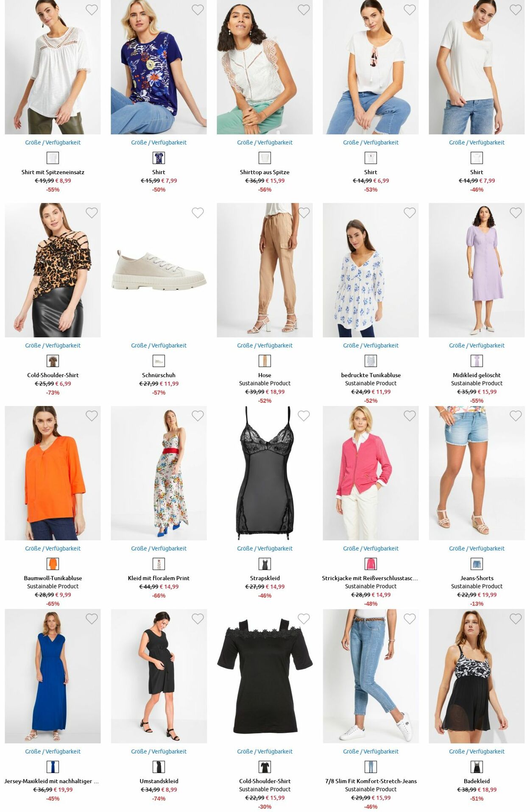Open the bedruckte Tunikabluse product title
Image resolution: width=530 pixels, height=812 pixels.
371,375
